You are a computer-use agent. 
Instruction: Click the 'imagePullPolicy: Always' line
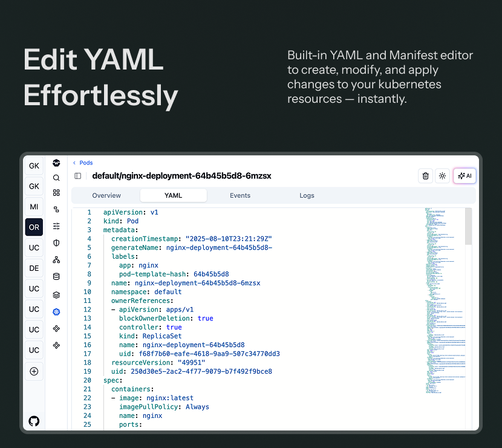pos(164,407)
